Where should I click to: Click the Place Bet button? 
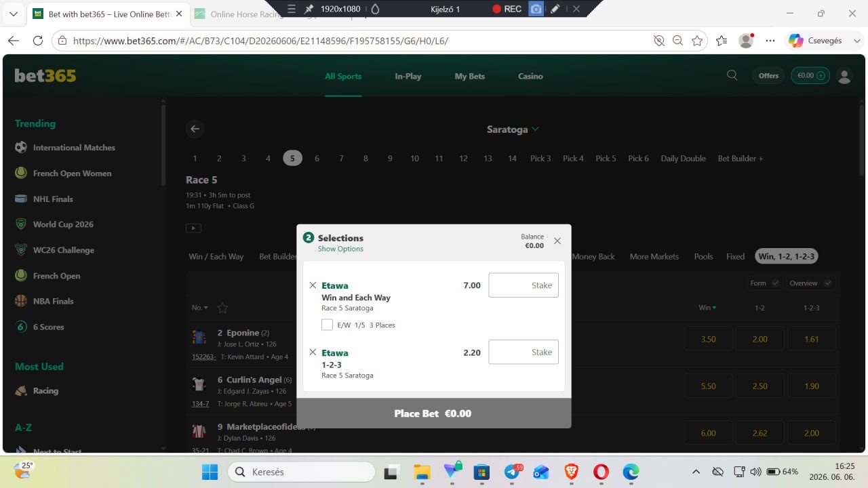pyautogui.click(x=434, y=413)
